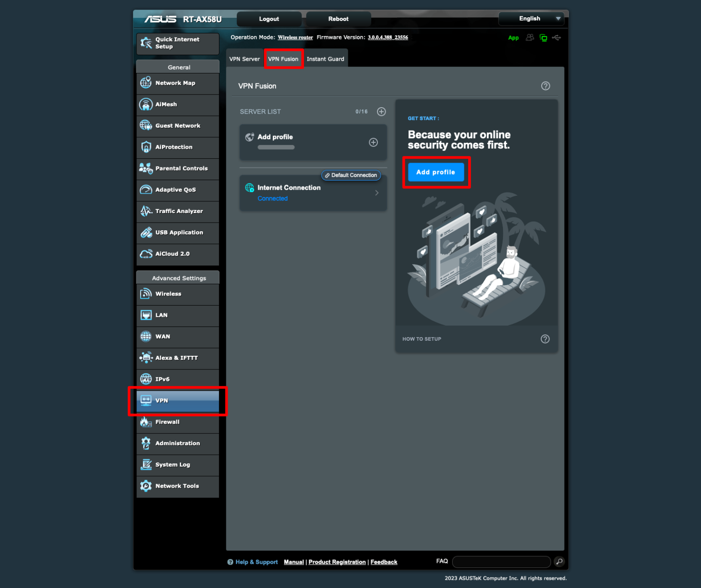Click the connected clients icon in header

(543, 38)
